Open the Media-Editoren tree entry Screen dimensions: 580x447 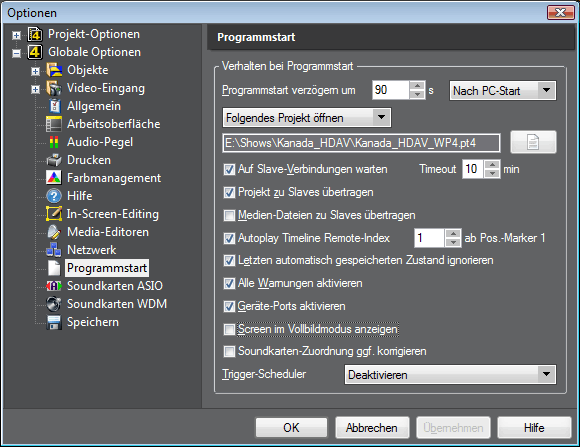[x=108, y=232]
